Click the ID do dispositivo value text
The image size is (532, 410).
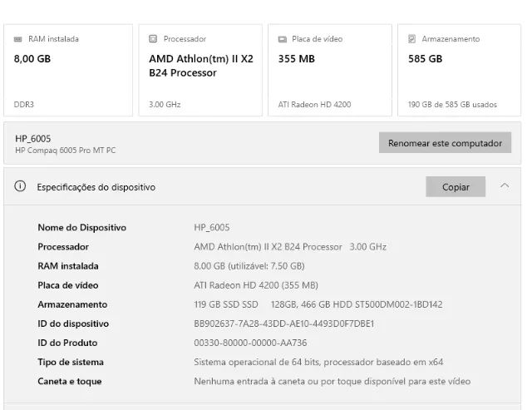pos(283,324)
